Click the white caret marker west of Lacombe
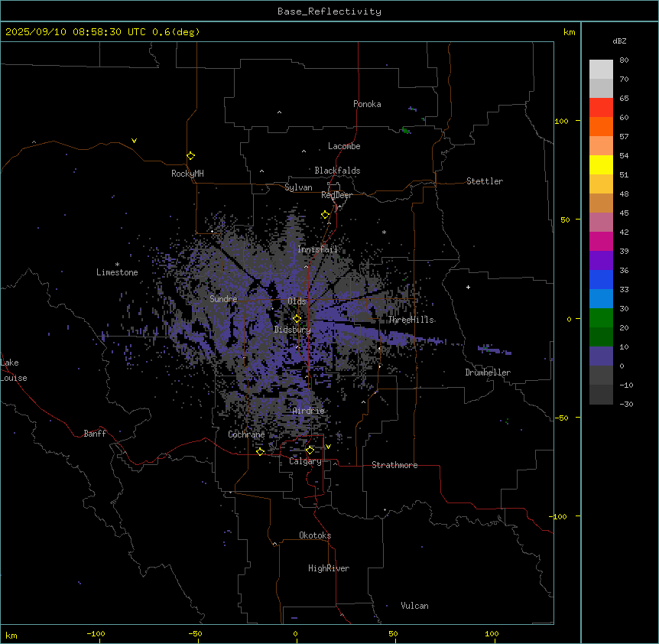Screen dimensions: 659x644 click(x=304, y=151)
